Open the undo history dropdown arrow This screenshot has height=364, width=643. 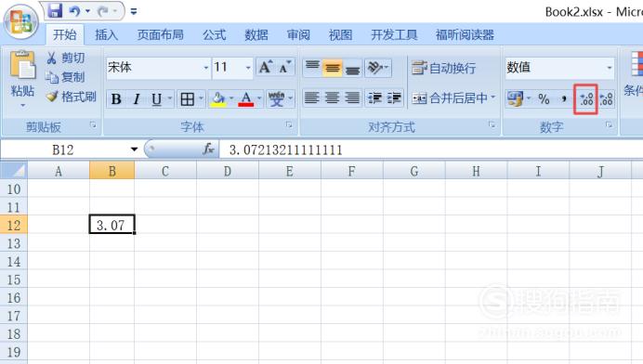87,11
